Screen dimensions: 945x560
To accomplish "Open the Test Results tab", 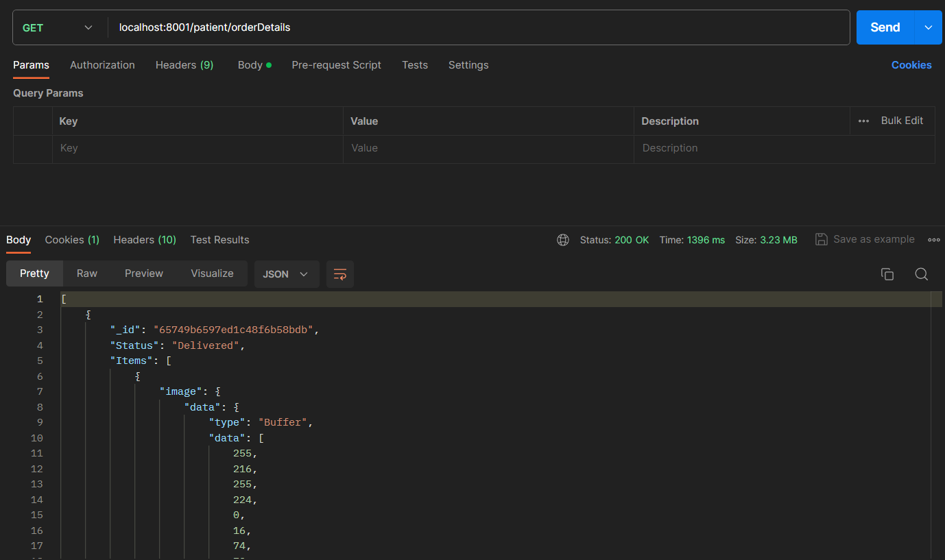I will (219, 240).
